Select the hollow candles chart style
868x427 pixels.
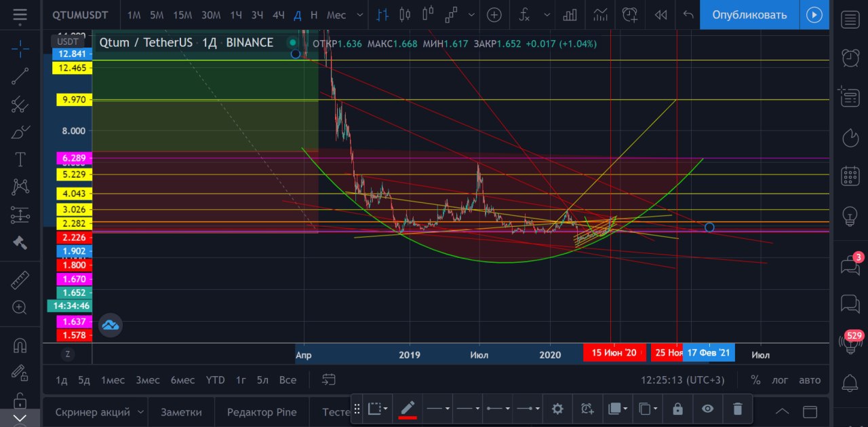click(x=427, y=14)
